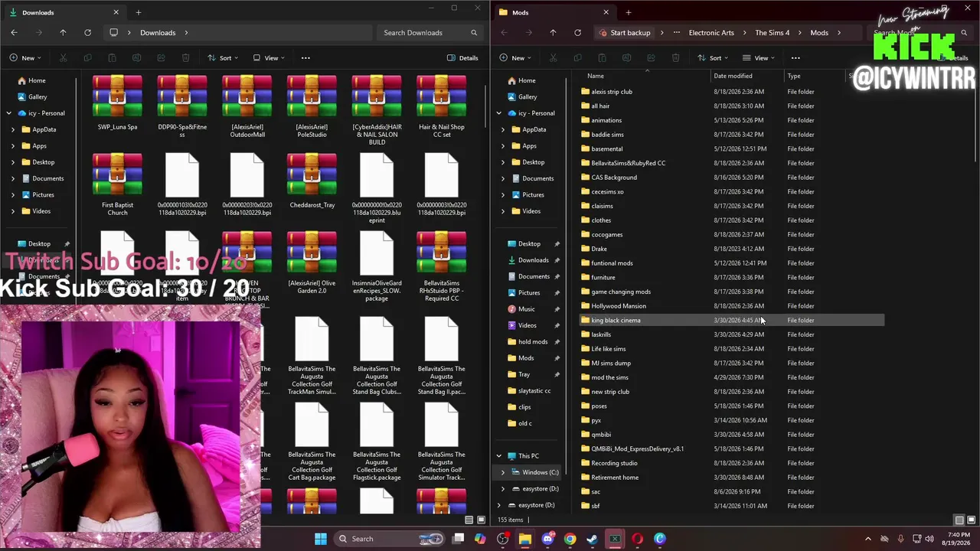This screenshot has width=980, height=551.
Task: Click the search magnifier in Downloads search box
Action: pos(474,33)
